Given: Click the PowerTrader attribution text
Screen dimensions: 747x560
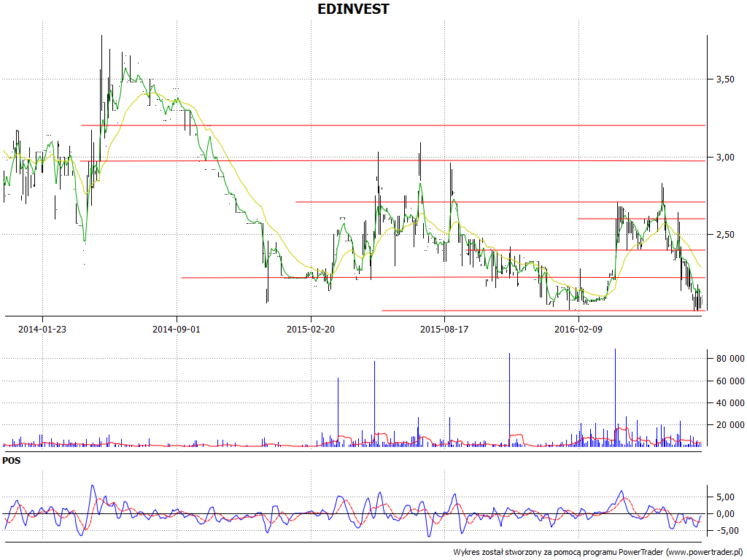Looking at the screenshot, I should [599, 553].
